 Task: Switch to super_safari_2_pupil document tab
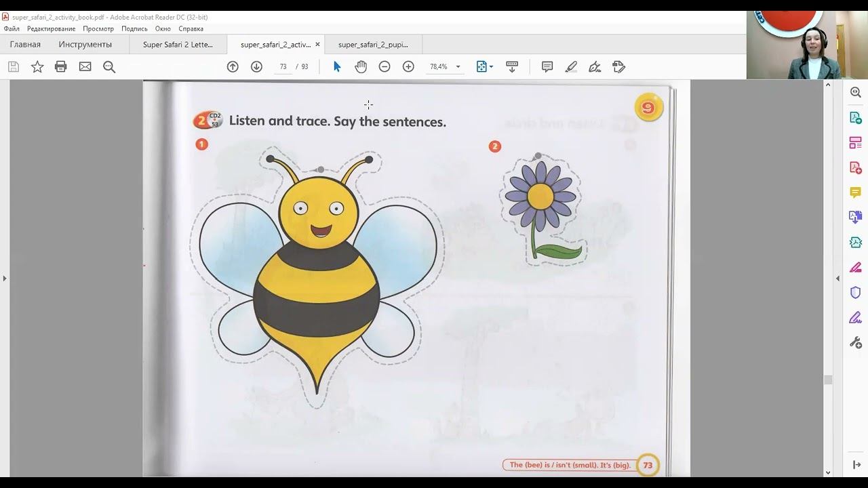373,45
